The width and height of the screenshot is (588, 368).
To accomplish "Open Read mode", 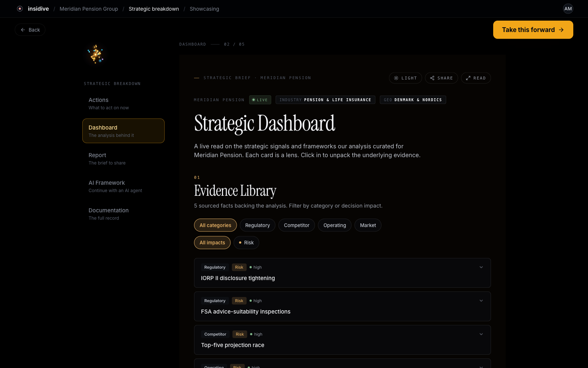I will tap(476, 78).
